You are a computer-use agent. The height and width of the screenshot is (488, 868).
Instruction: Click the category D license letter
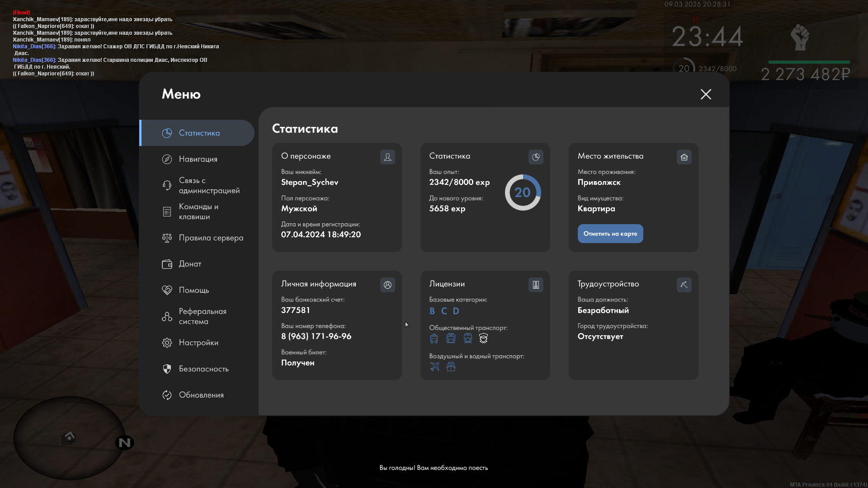(456, 311)
